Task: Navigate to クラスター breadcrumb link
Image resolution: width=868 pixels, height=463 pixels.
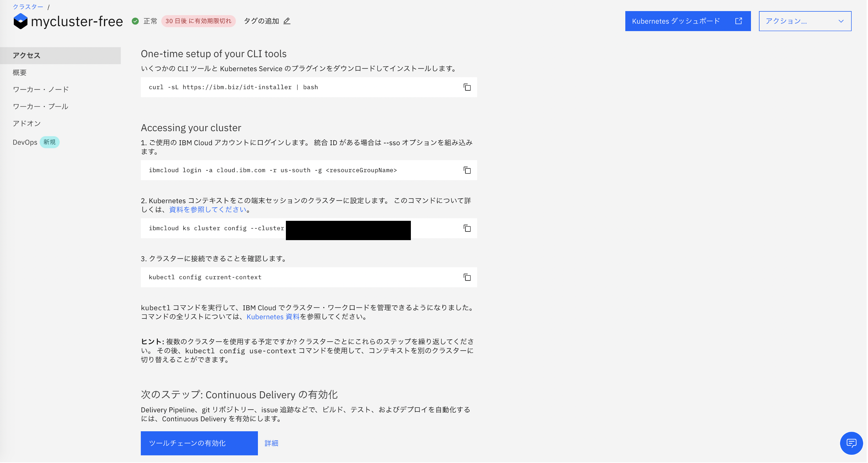Action: [x=28, y=7]
